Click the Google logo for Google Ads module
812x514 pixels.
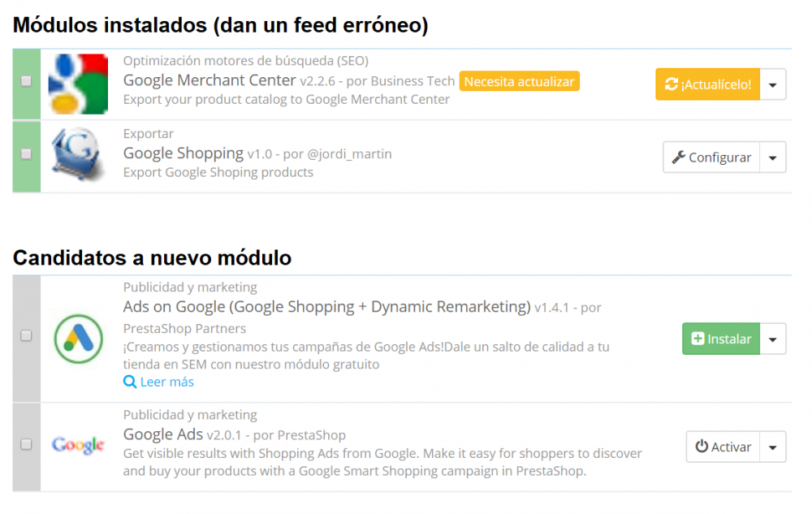78,446
